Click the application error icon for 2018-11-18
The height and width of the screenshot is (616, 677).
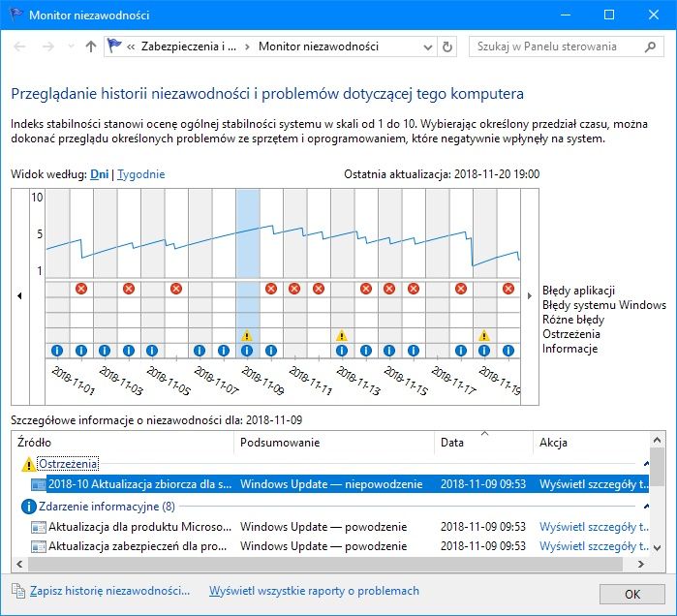pos(461,289)
